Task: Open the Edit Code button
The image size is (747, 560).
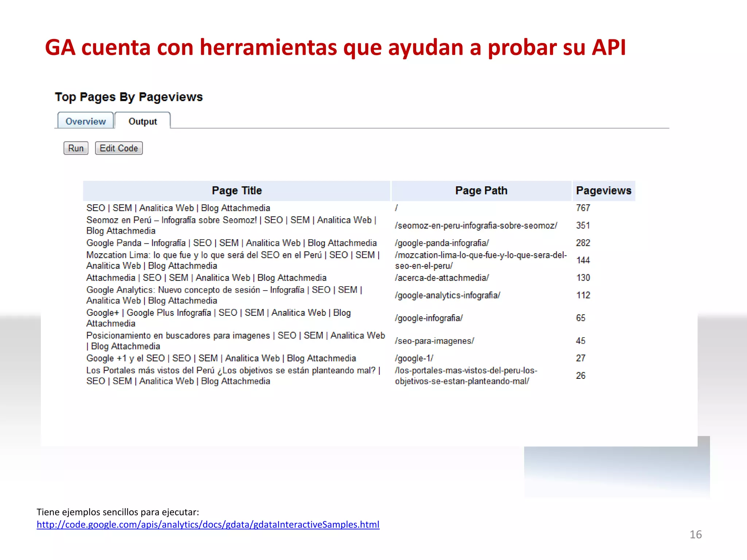Action: (x=119, y=148)
